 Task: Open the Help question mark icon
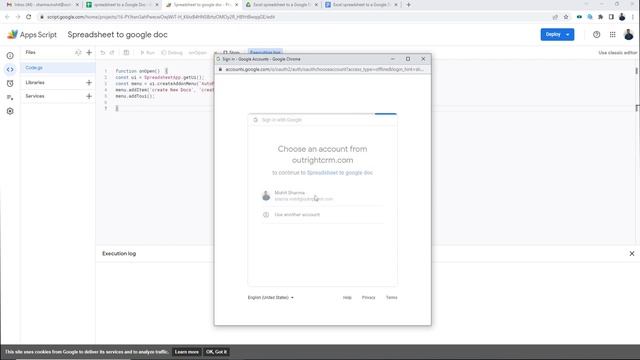[596, 35]
